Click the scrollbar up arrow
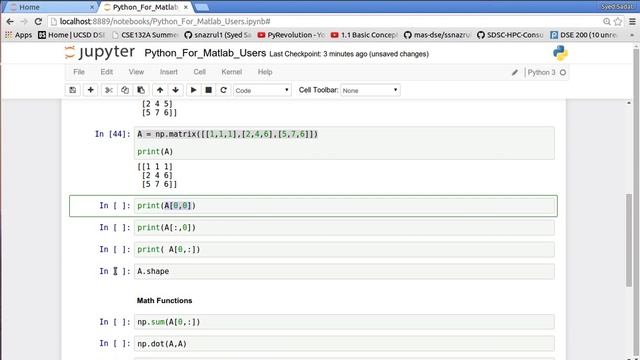This screenshot has width=640, height=360. click(x=629, y=103)
